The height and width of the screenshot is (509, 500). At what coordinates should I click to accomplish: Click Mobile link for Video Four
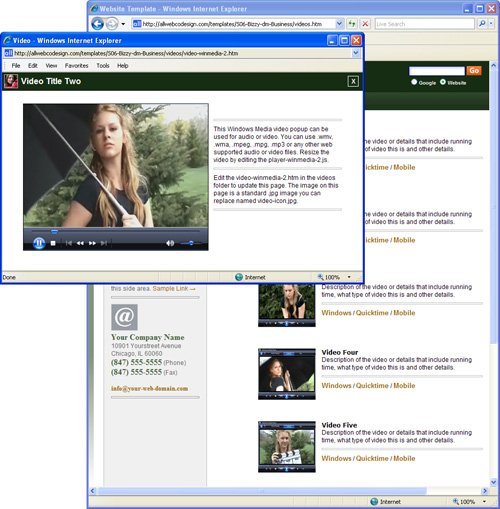(404, 386)
